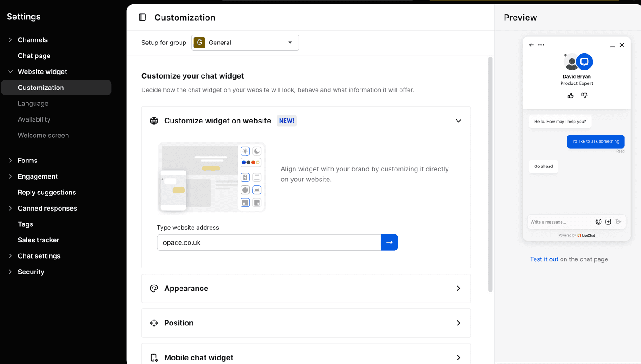Click the thumbs up icon in the chat preview

pyautogui.click(x=570, y=96)
